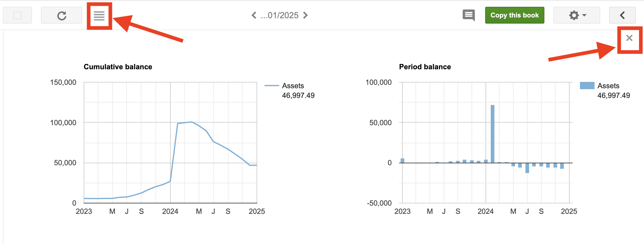This screenshot has height=244, width=644.
Task: Click Assets legend swatch in Period balance
Action: (587, 86)
